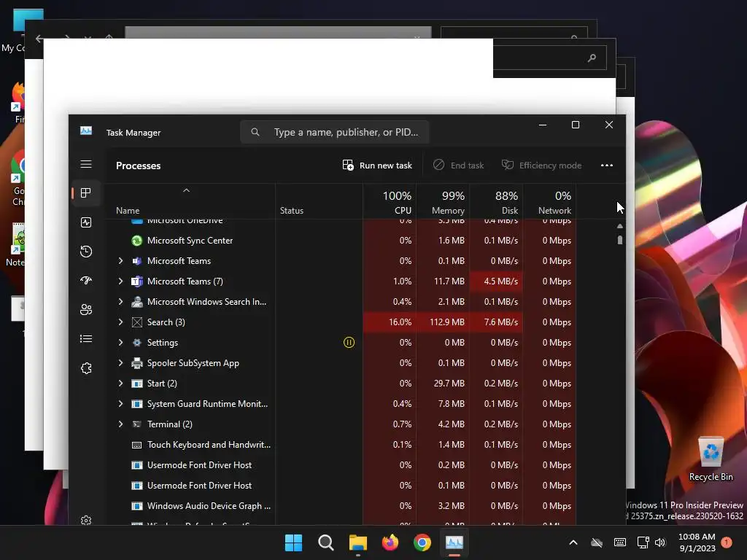Click the Task Manager taskbar icon
This screenshot has width=747, height=560.
tap(454, 542)
